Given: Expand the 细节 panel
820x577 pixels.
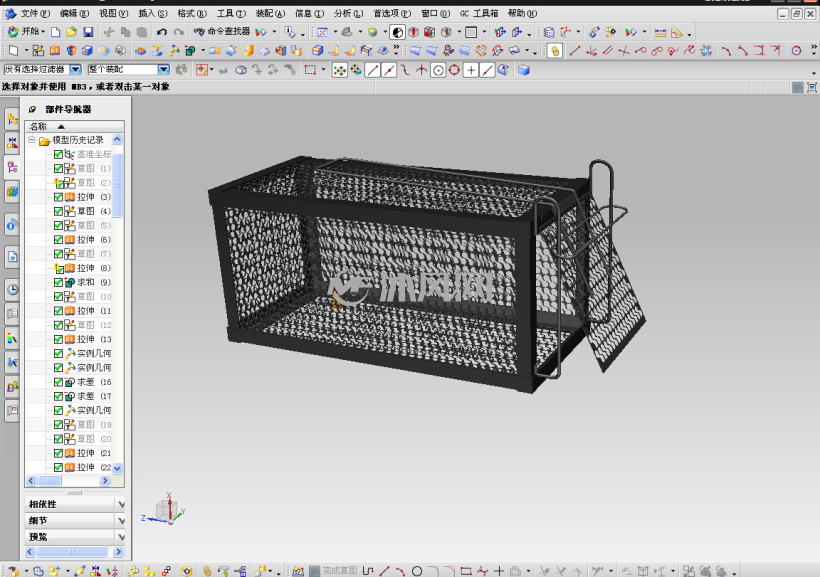Looking at the screenshot, I should 75,521.
